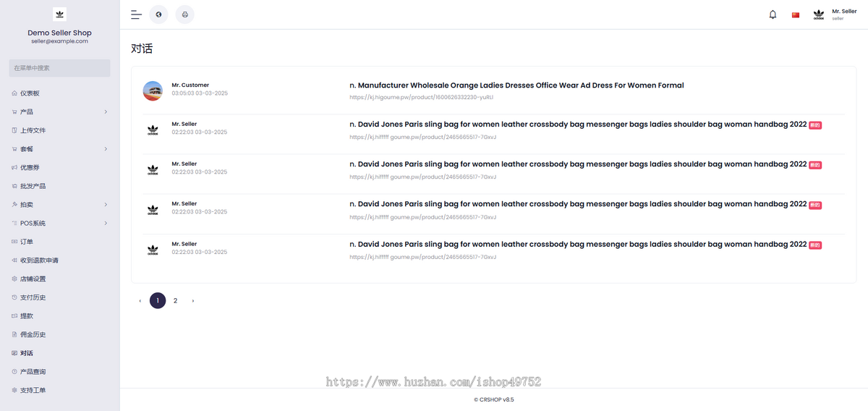Click the printer icon in the top bar
This screenshot has width=868, height=411.
point(184,14)
